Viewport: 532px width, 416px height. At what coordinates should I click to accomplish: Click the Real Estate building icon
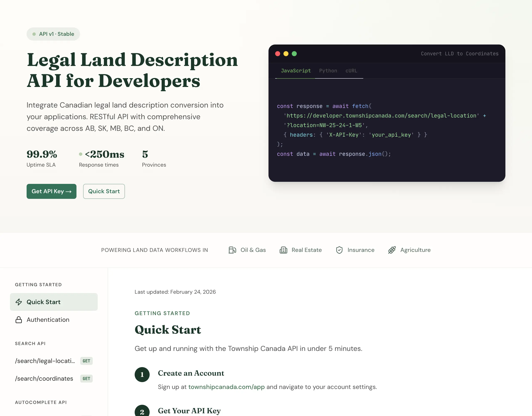pyautogui.click(x=283, y=250)
